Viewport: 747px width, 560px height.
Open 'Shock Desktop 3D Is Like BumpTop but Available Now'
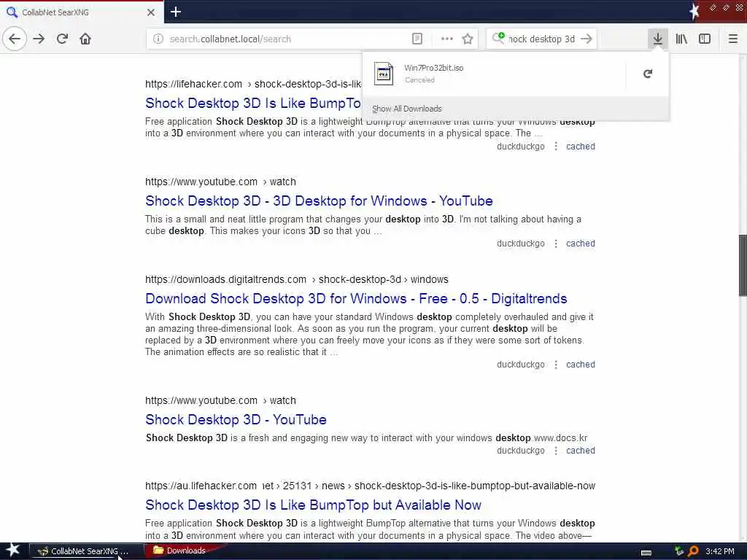(314, 505)
